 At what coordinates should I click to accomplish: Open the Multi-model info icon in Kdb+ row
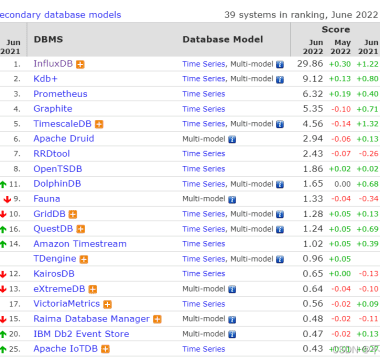pyautogui.click(x=280, y=80)
